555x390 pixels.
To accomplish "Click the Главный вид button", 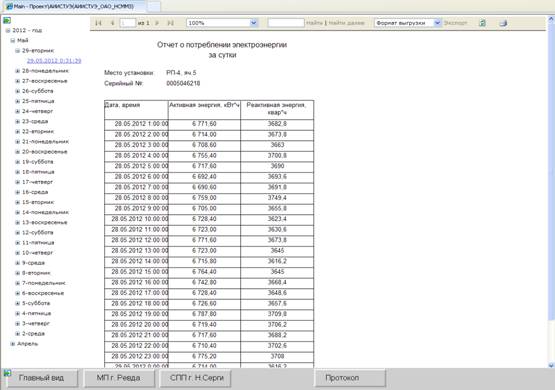I will tap(42, 378).
